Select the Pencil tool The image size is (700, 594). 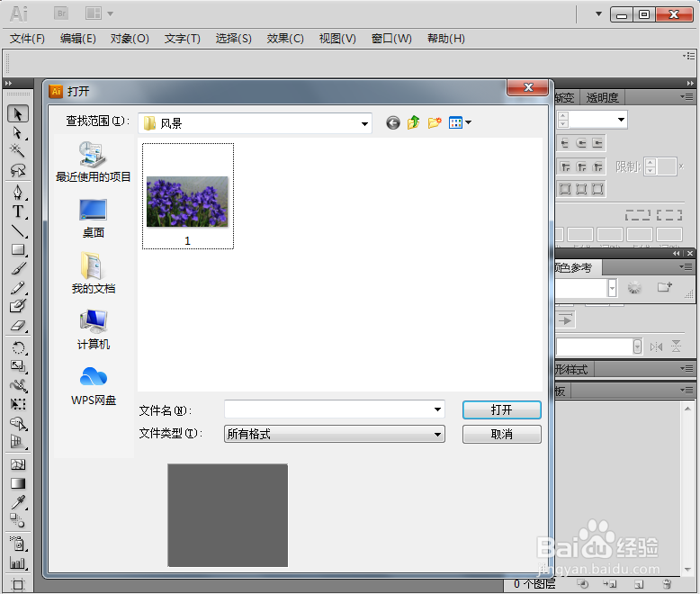(18, 288)
